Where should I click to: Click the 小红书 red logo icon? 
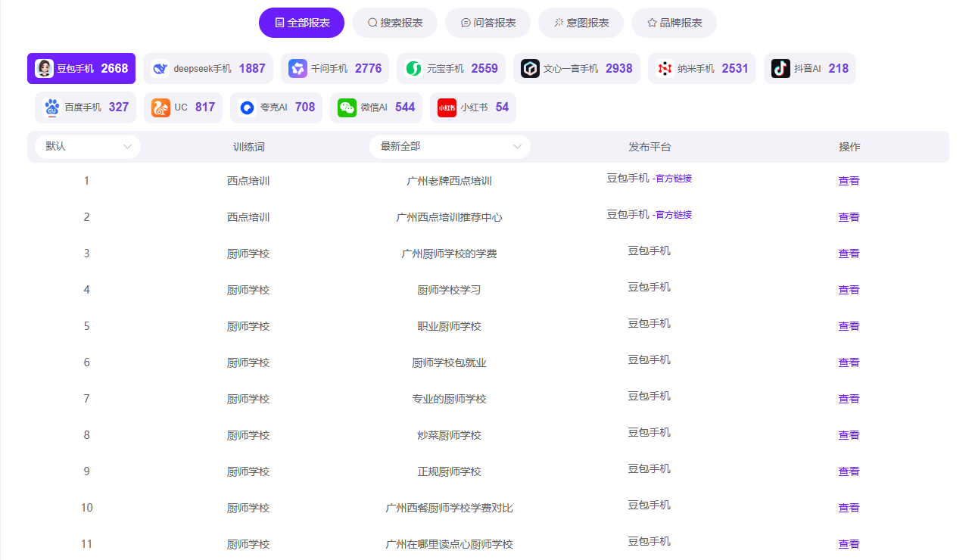(x=447, y=107)
